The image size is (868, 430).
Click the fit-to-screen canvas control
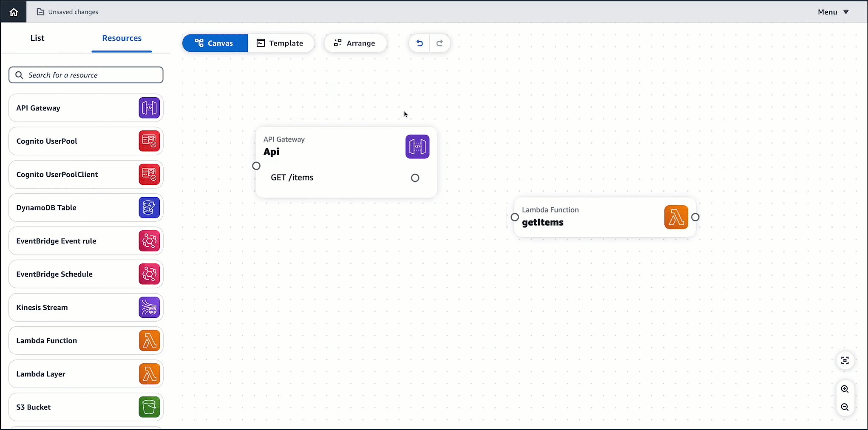coord(845,360)
